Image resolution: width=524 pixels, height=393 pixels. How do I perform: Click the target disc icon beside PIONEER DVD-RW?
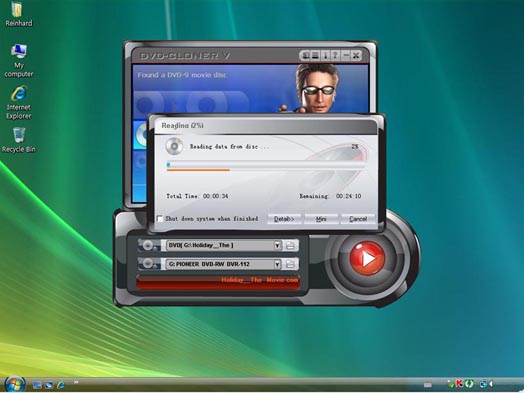(148, 264)
